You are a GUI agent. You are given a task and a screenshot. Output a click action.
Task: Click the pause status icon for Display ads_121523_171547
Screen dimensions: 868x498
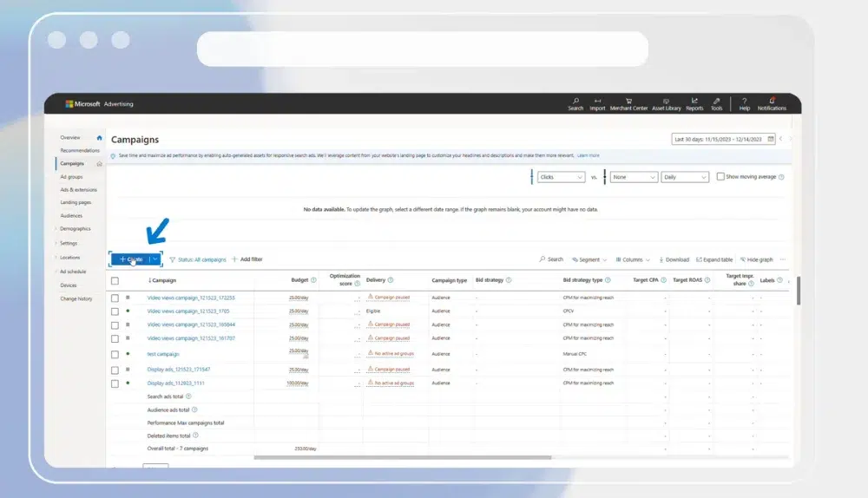click(128, 370)
